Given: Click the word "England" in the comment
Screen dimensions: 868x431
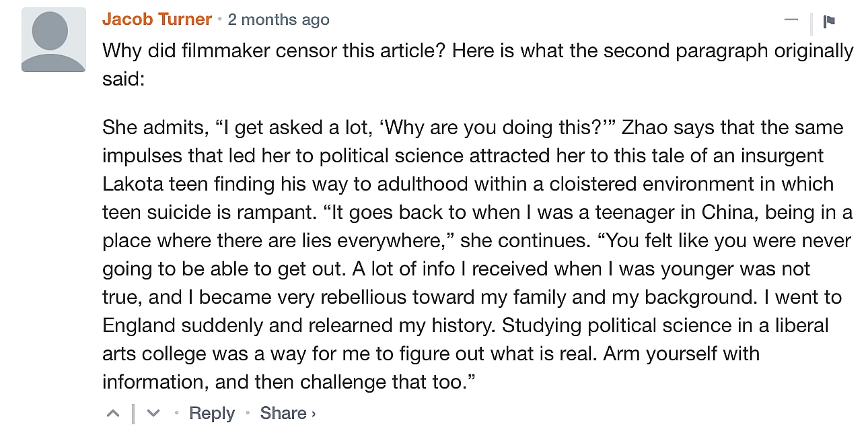Looking at the screenshot, I should coord(139,325).
